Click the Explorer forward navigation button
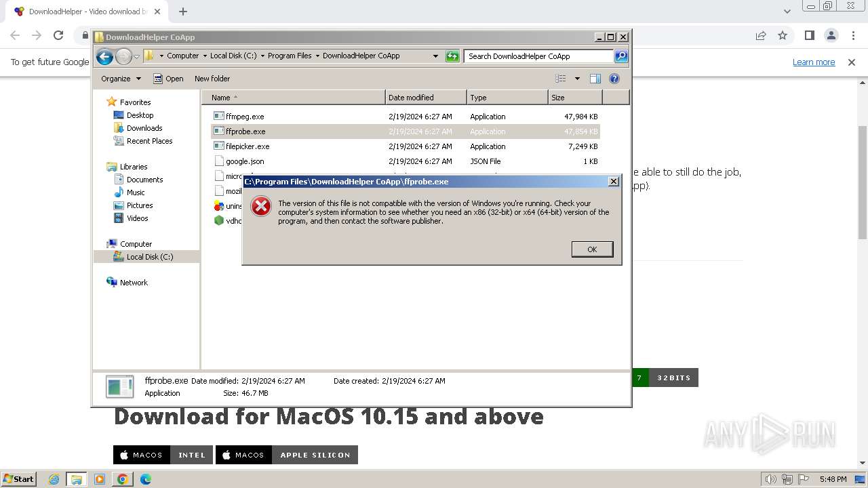 point(123,56)
